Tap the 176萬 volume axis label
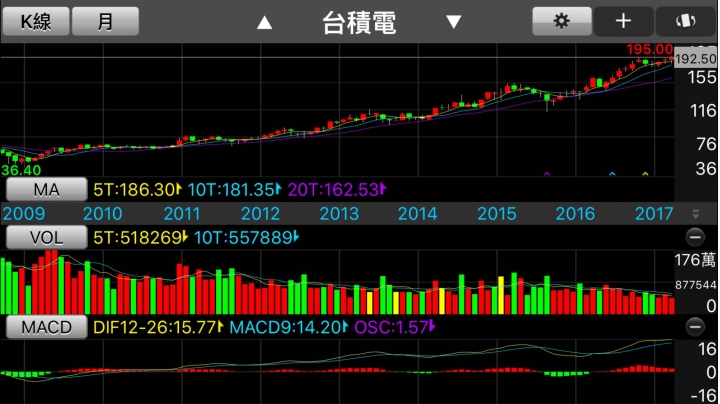The width and height of the screenshot is (720, 404). 695,260
